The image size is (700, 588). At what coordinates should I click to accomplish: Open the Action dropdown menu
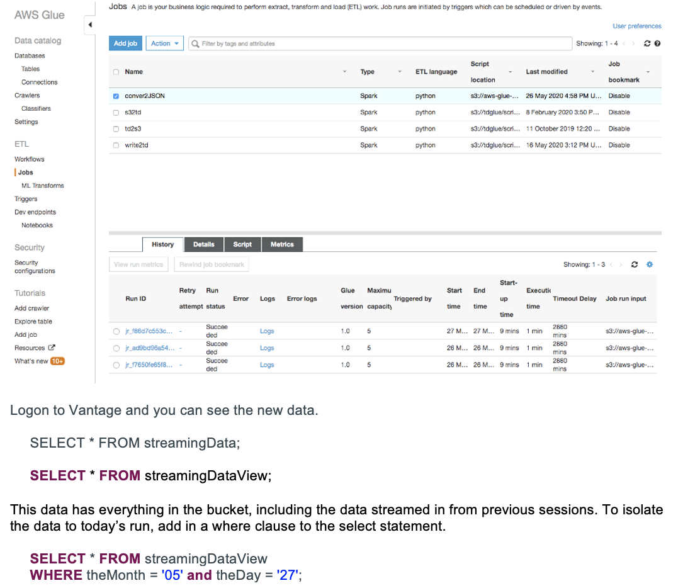tap(165, 43)
